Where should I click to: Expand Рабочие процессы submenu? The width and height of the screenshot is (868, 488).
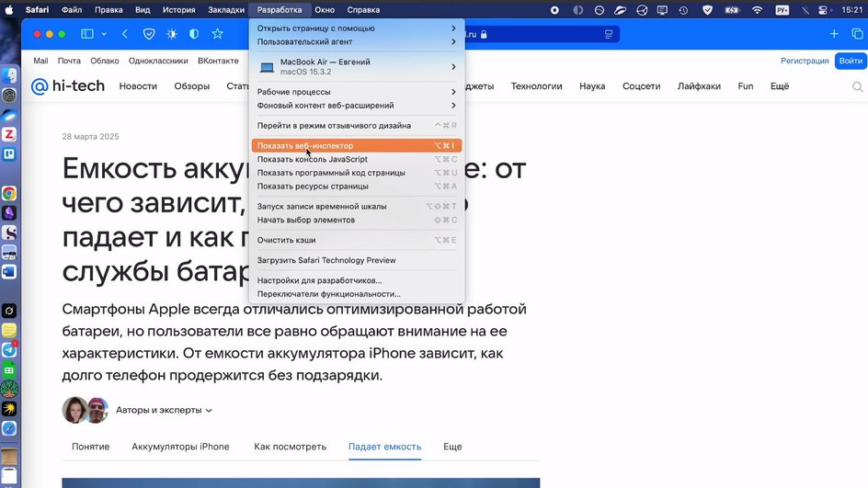[357, 92]
